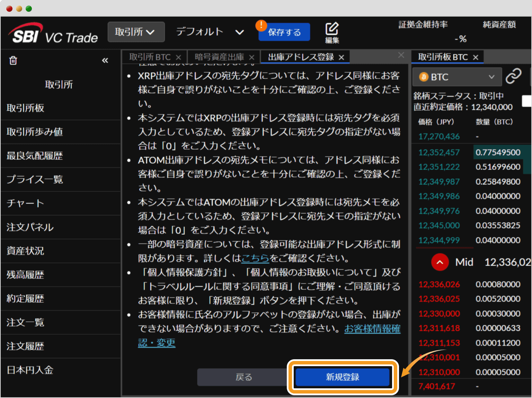Click the bottom price 7,401,617
This screenshot has height=398, width=532.
coord(436,386)
